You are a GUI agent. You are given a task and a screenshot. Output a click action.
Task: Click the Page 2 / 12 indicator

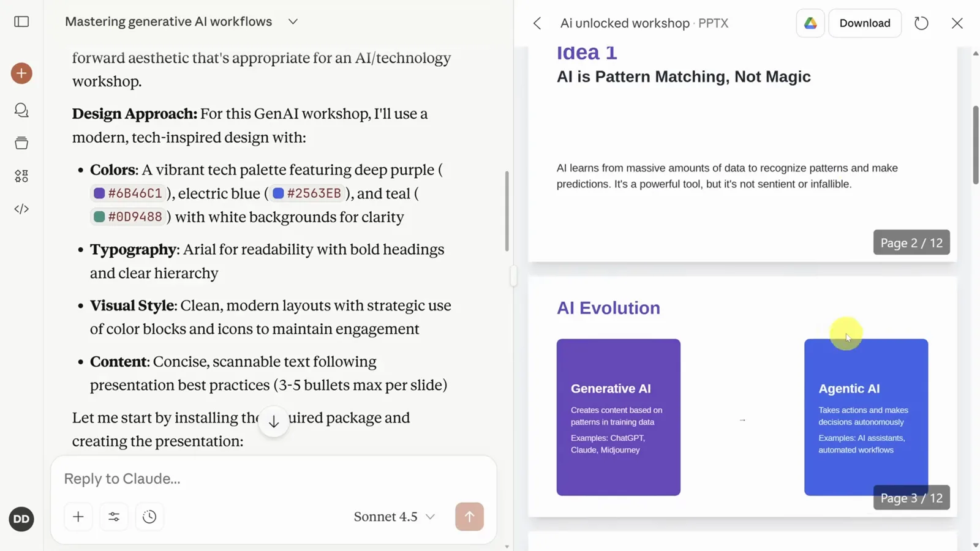point(911,242)
